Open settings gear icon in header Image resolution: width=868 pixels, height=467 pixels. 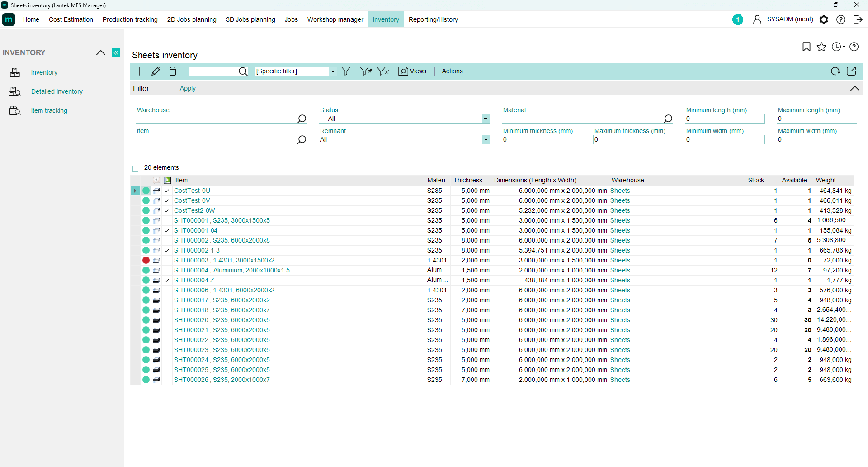(x=824, y=19)
